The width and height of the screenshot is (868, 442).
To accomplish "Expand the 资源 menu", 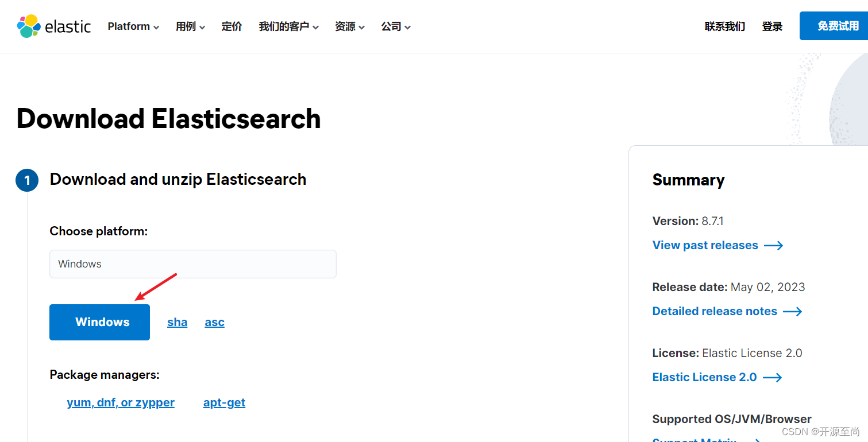I will coord(350,26).
